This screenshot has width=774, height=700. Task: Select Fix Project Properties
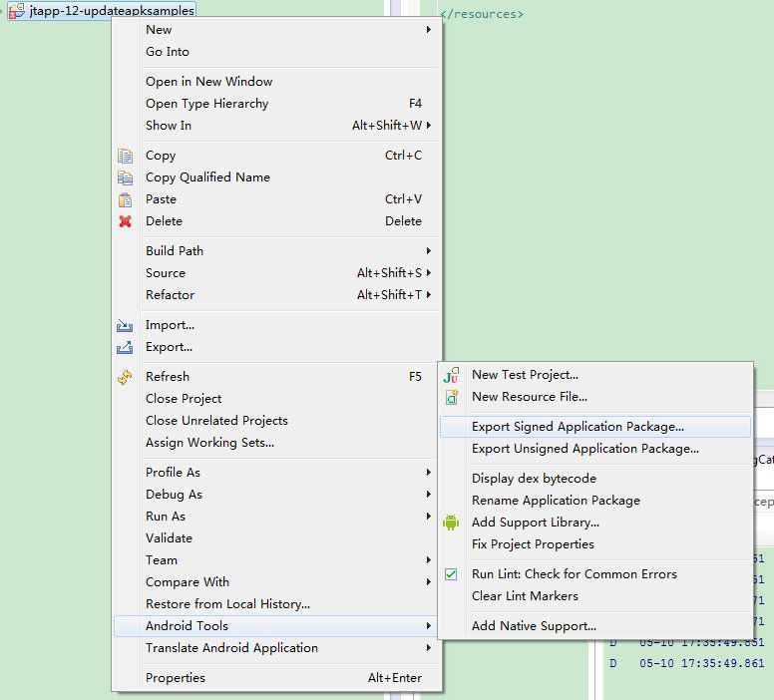[x=595, y=544]
